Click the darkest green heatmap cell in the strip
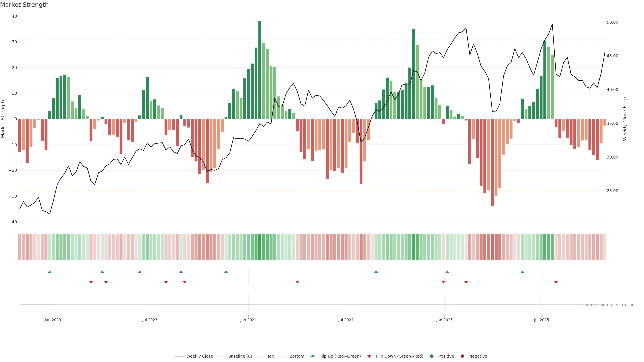 pos(260,247)
